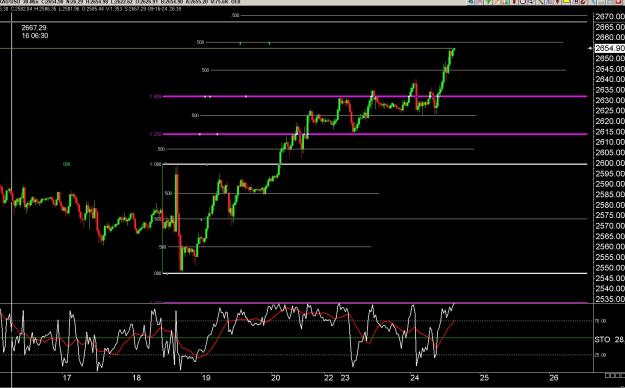Viewport: 625px width, 388px height.
Task: Click the quote data line in chart header
Action: tap(91, 8)
